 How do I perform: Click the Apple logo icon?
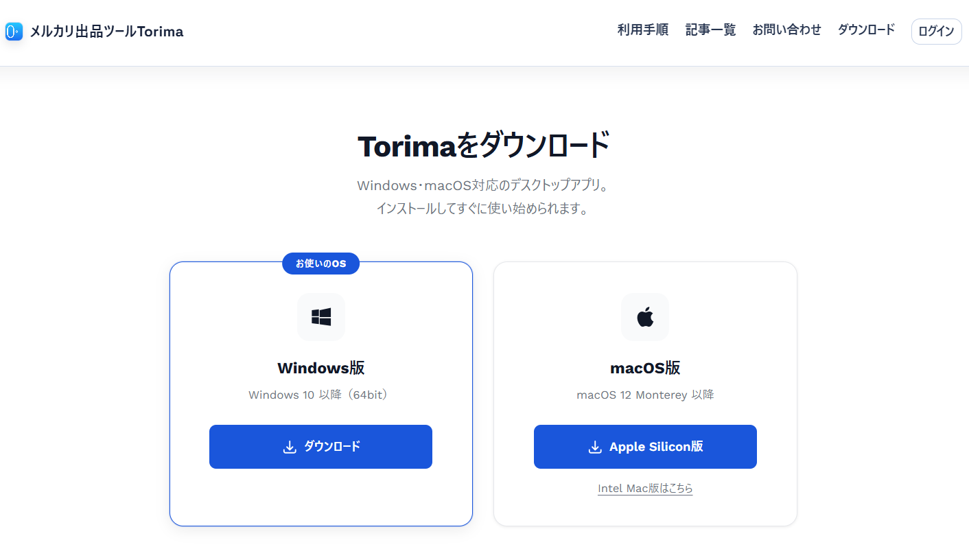pos(645,317)
